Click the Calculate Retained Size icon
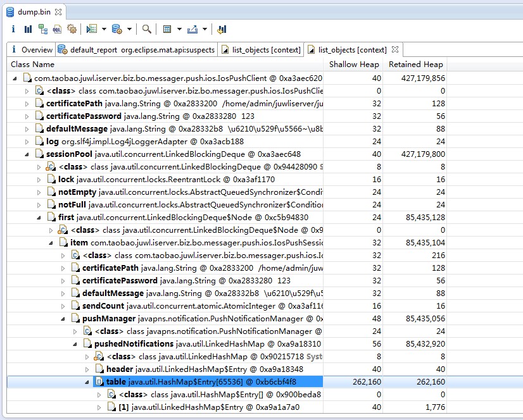Screen dimensions: 523x420 167,29
